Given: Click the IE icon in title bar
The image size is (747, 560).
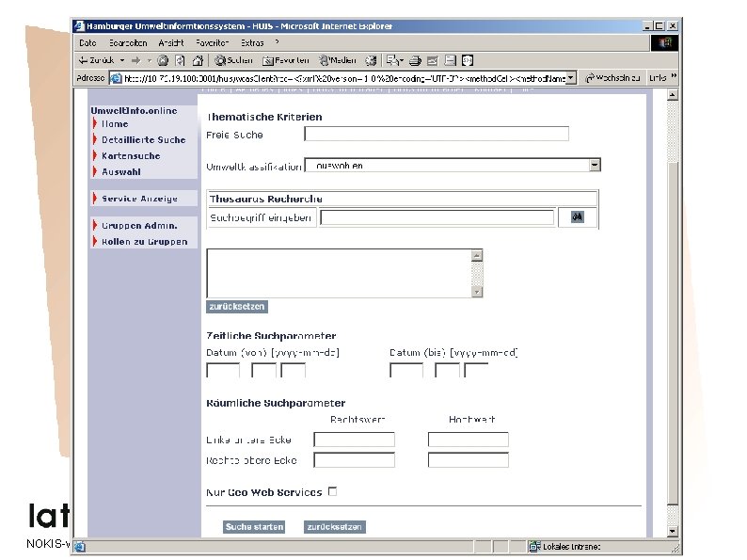Looking at the screenshot, I should coord(80,25).
